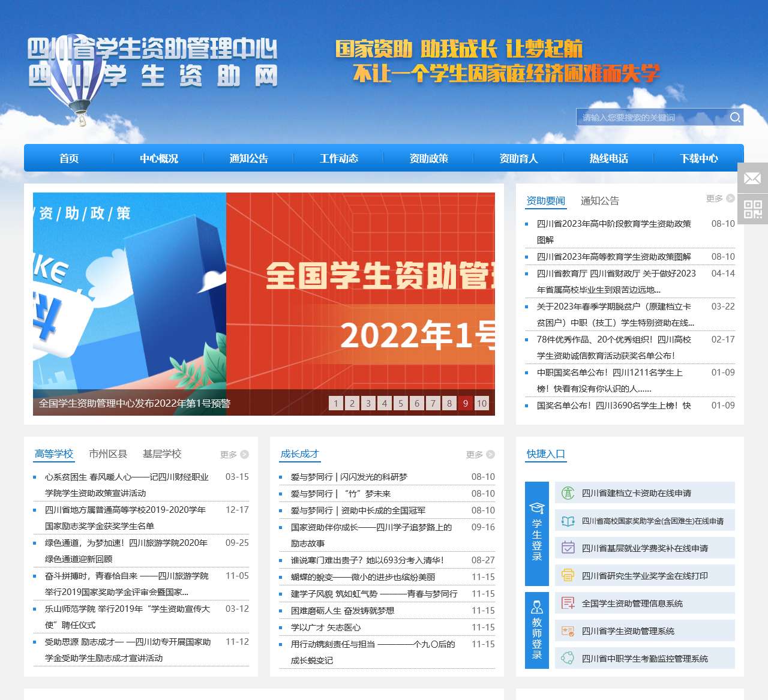Click the keyword search input field
The height and width of the screenshot is (700, 768).
(652, 117)
